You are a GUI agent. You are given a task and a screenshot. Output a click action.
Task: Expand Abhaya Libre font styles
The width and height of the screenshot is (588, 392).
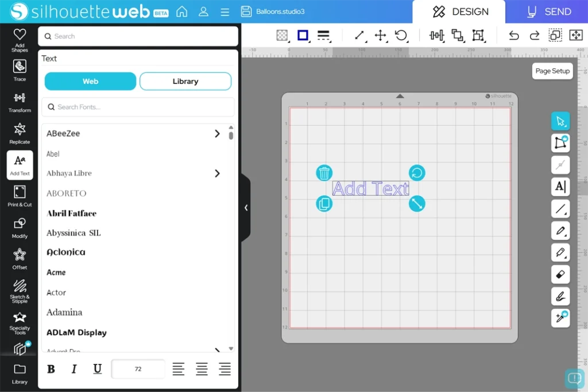217,173
